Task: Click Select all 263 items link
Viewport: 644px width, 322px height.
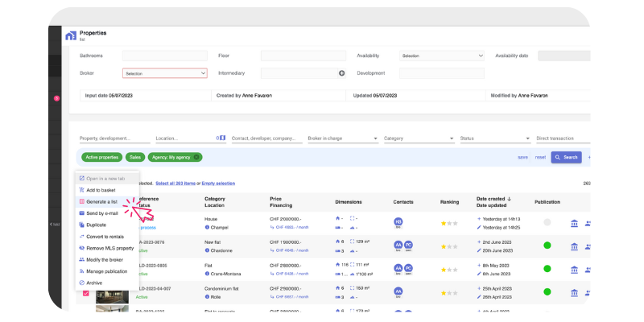Action: point(175,184)
